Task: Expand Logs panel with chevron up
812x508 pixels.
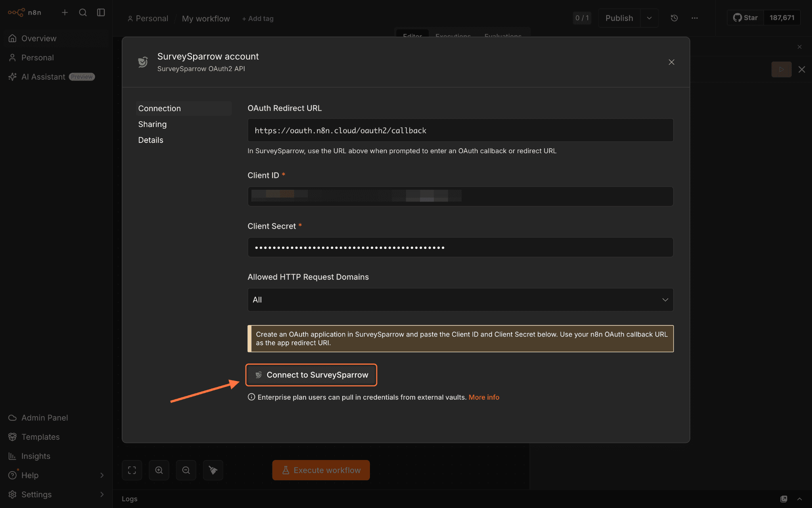Action: [800, 499]
